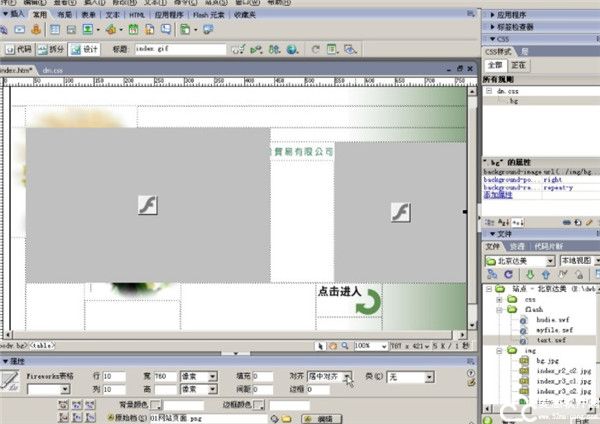Click the green circular arrow enter icon
Screen dimensions: 600x424
tap(367, 301)
